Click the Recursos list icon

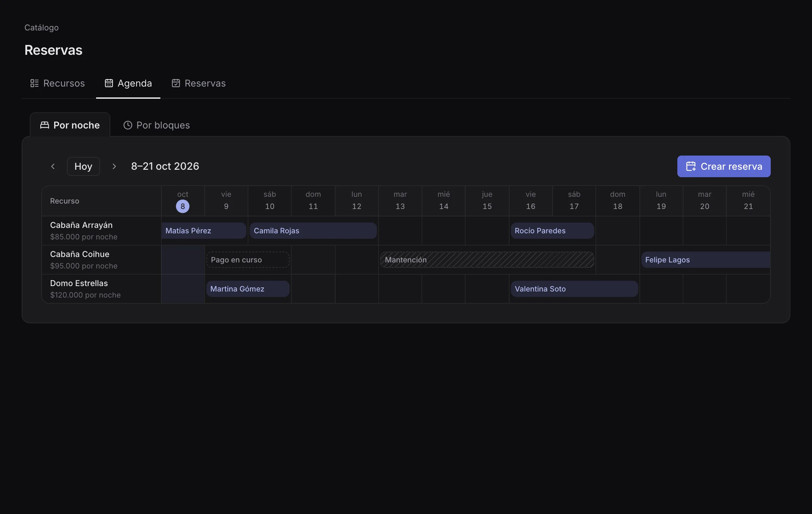click(35, 83)
